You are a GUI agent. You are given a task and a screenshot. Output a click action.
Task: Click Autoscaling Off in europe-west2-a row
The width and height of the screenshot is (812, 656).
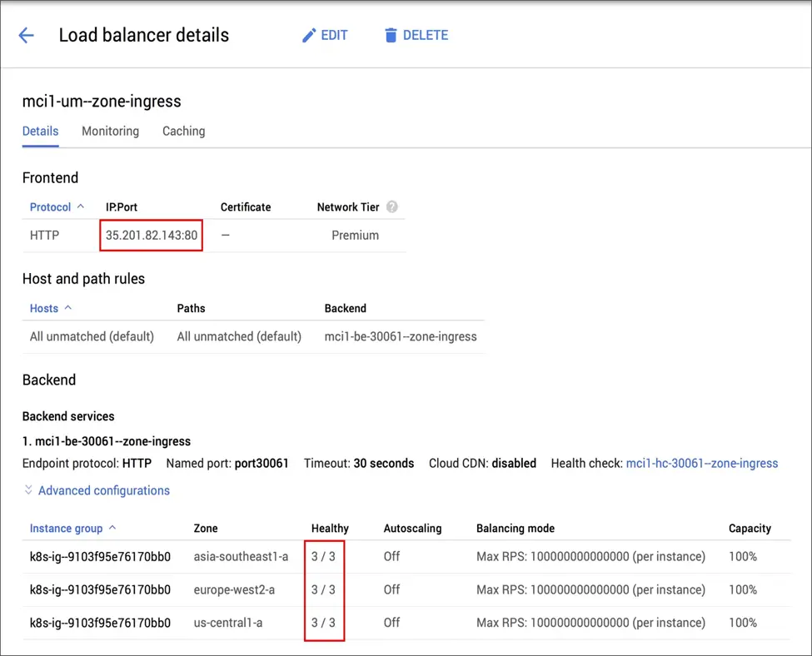click(x=391, y=589)
